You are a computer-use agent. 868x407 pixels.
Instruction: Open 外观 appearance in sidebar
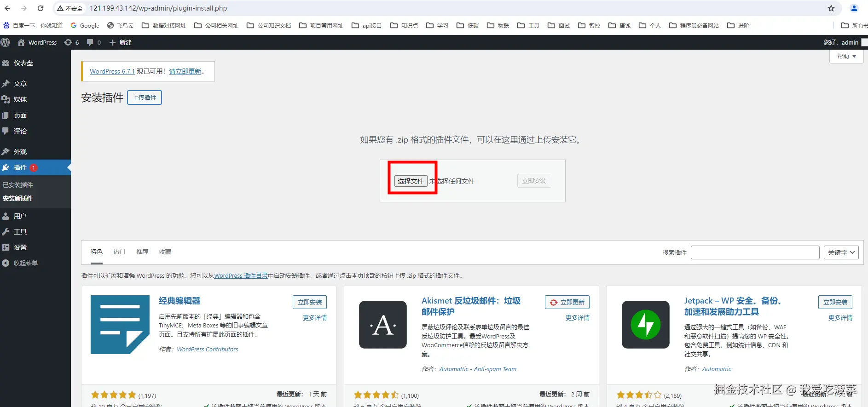35,152
